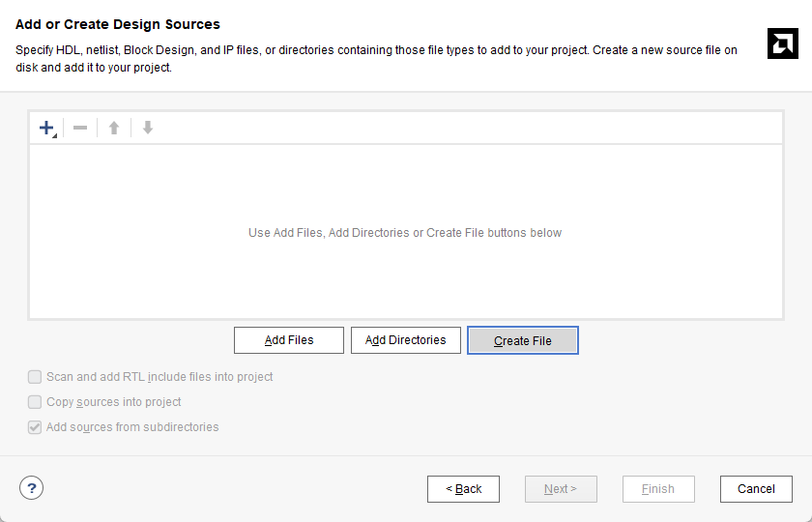Check Copy sources into project
This screenshot has width=812, height=522.
35,402
